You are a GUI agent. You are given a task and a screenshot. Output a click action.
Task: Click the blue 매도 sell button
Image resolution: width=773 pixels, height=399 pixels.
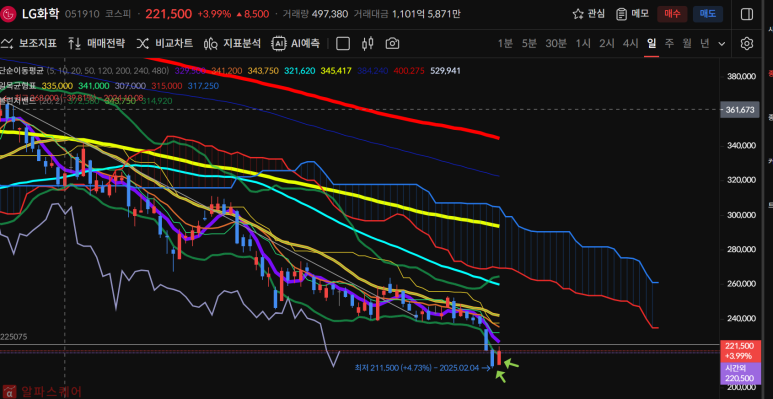point(708,14)
